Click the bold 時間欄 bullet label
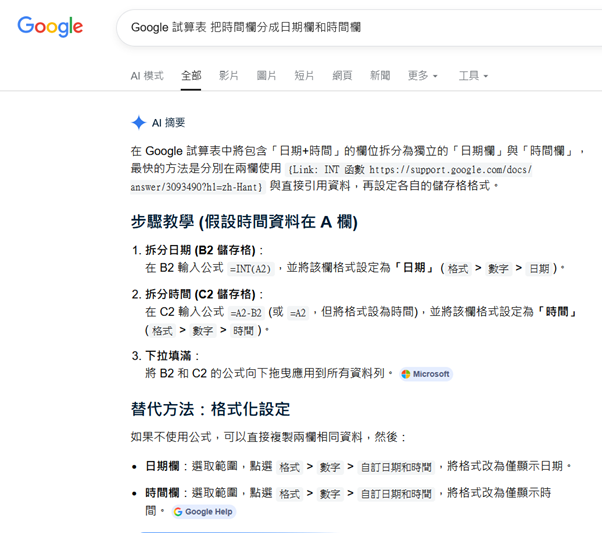Image resolution: width=602 pixels, height=533 pixels. 162,493
